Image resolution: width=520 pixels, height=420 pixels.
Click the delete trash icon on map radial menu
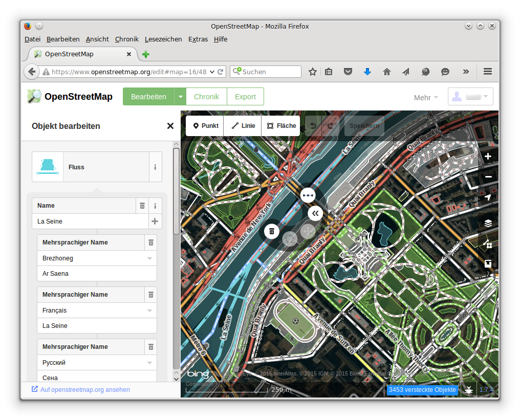pyautogui.click(x=272, y=231)
